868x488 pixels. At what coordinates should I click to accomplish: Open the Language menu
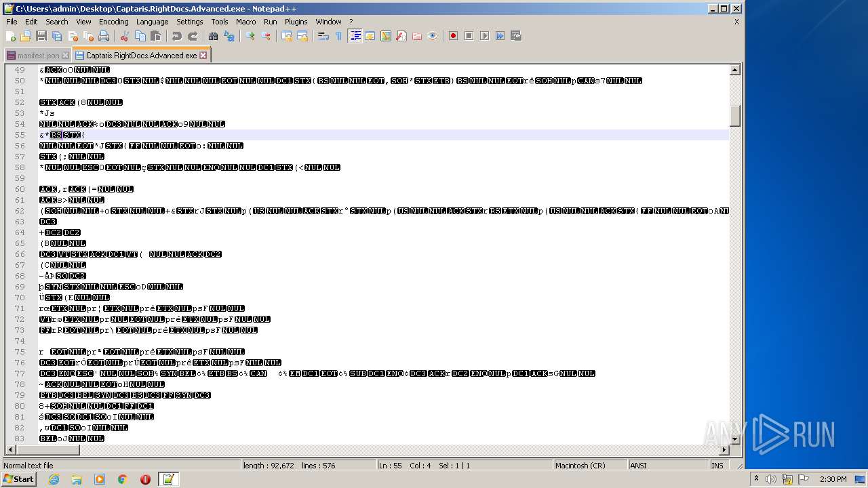pos(152,22)
